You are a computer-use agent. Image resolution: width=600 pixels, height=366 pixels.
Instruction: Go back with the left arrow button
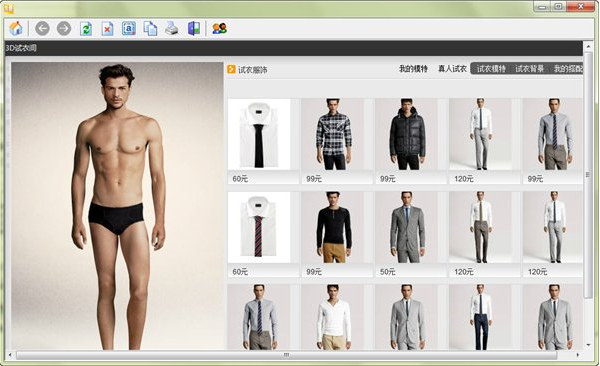coord(42,28)
